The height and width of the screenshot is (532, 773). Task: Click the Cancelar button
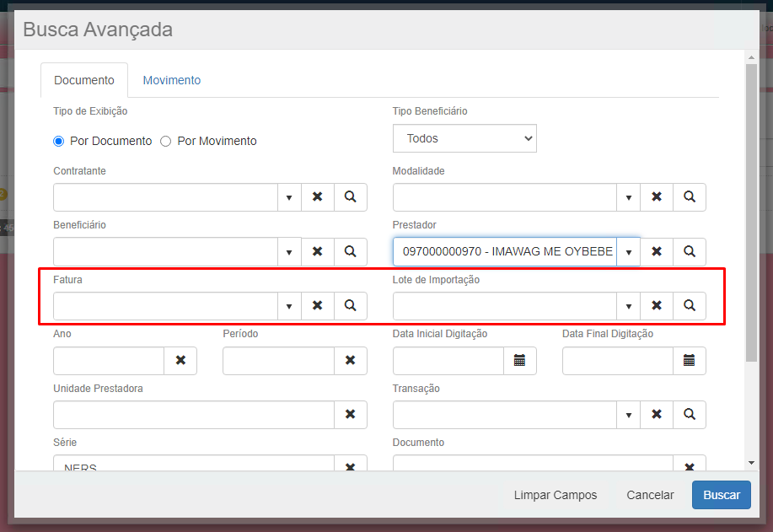tap(650, 495)
